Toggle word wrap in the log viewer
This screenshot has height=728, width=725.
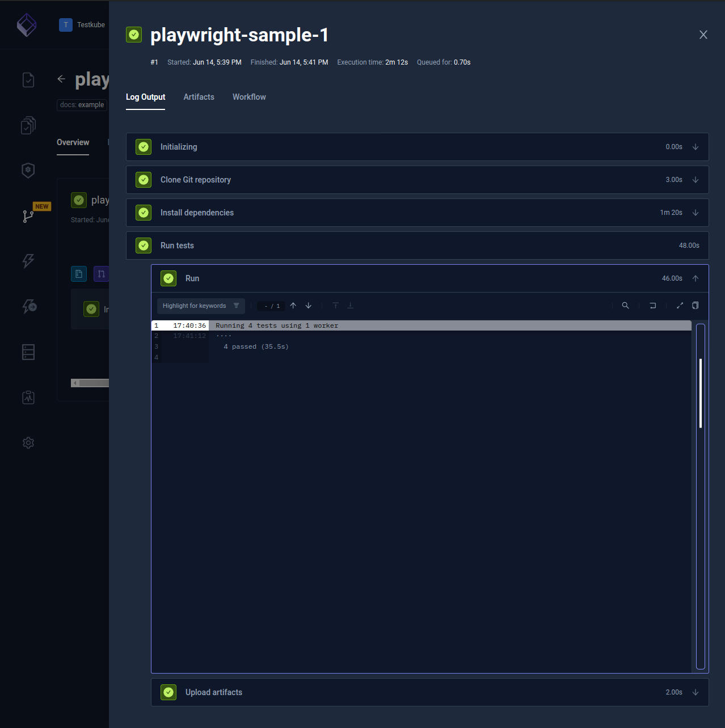[652, 306]
